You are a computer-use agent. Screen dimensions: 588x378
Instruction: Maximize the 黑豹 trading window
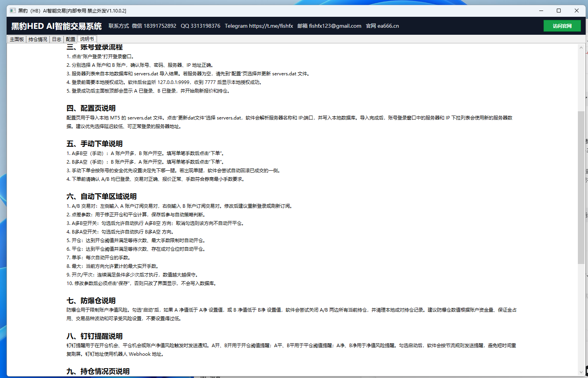(559, 11)
